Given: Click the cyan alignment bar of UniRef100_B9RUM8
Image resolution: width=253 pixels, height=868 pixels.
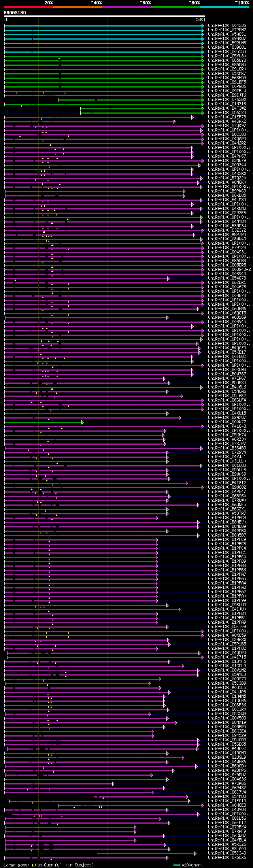Looking at the screenshot, I should point(104,43).
